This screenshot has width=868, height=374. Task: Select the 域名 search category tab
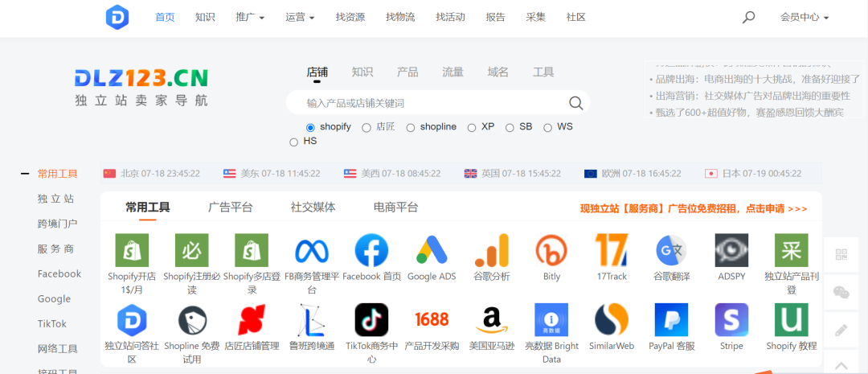[x=497, y=72]
